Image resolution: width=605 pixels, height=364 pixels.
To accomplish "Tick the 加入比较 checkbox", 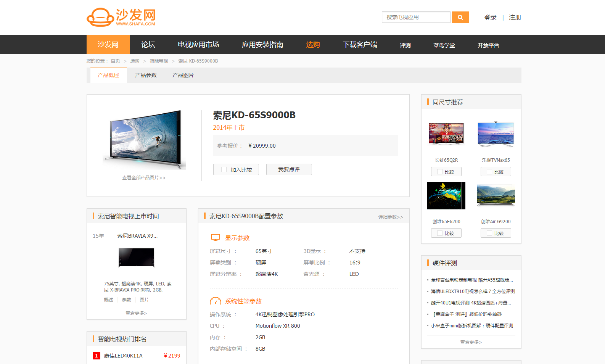I will click(224, 169).
